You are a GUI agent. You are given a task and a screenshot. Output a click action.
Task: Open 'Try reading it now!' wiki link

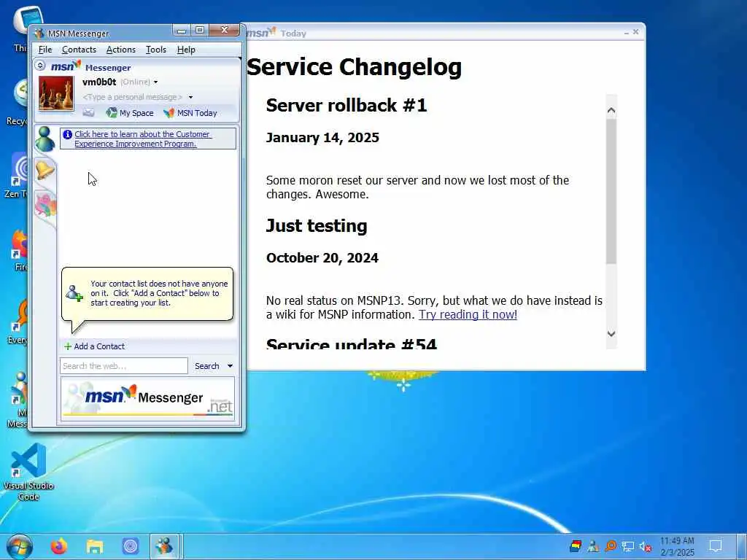pyautogui.click(x=468, y=314)
